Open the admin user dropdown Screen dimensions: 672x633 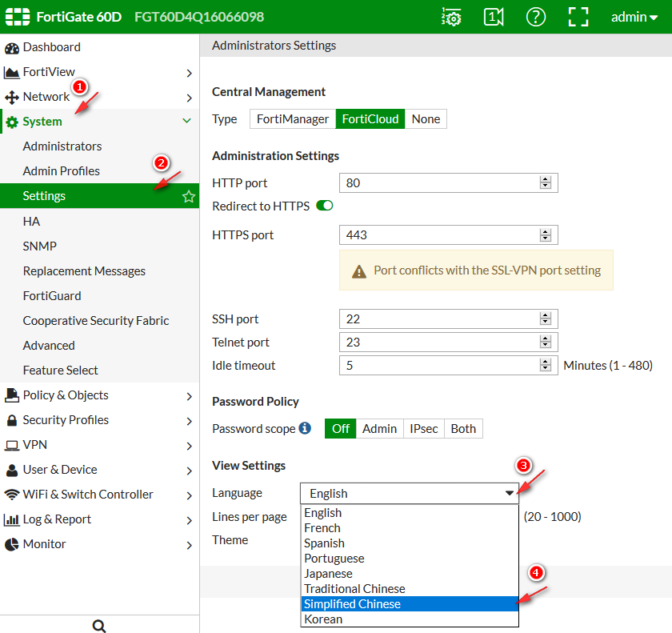(x=634, y=17)
